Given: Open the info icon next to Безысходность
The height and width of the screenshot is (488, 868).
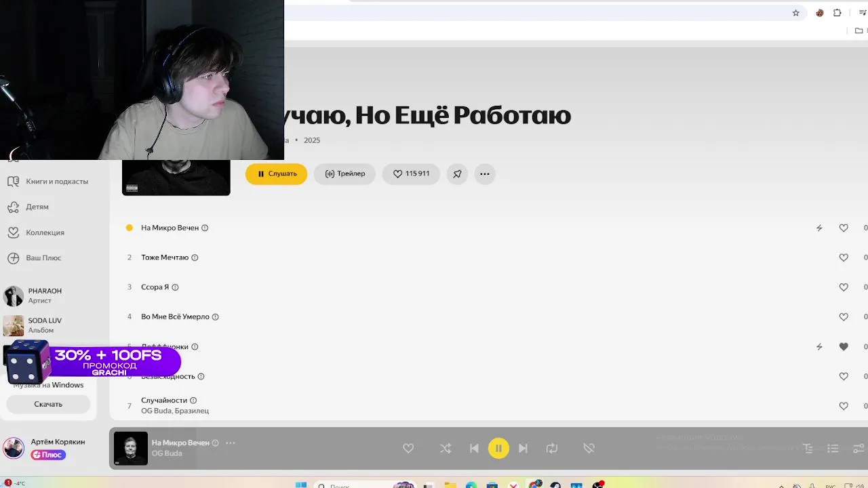Looking at the screenshot, I should [x=201, y=376].
